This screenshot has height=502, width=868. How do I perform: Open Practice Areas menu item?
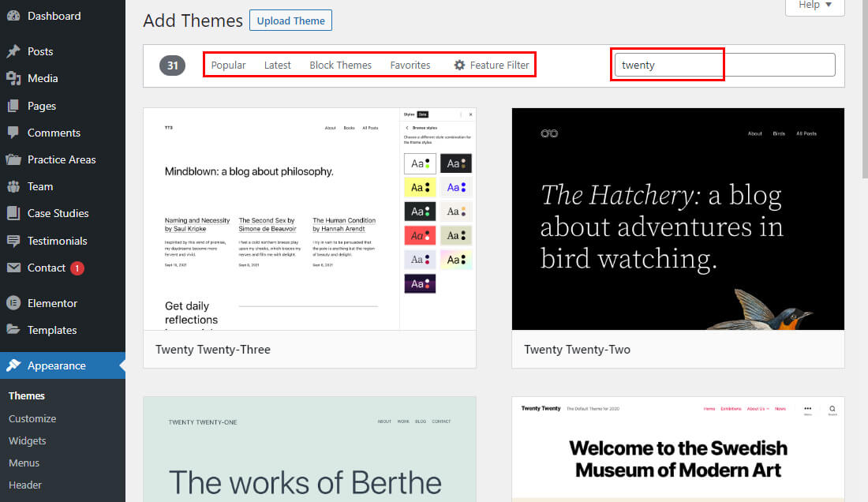pyautogui.click(x=62, y=159)
